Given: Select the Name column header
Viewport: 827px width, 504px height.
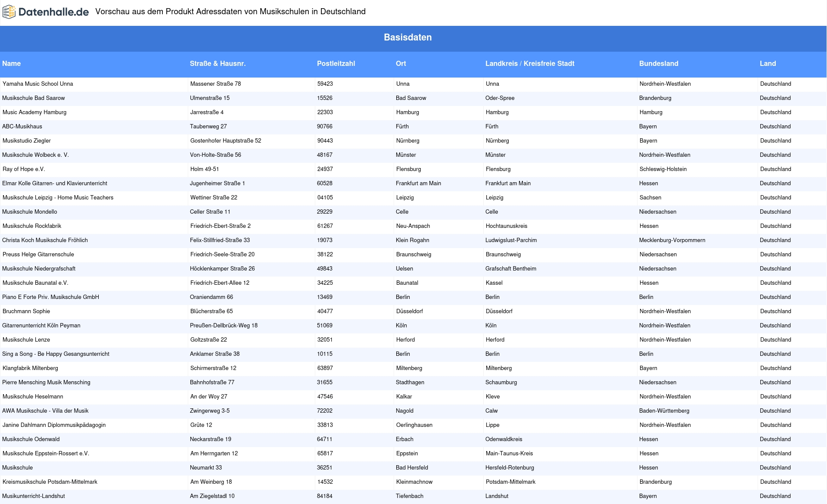Looking at the screenshot, I should (x=11, y=64).
